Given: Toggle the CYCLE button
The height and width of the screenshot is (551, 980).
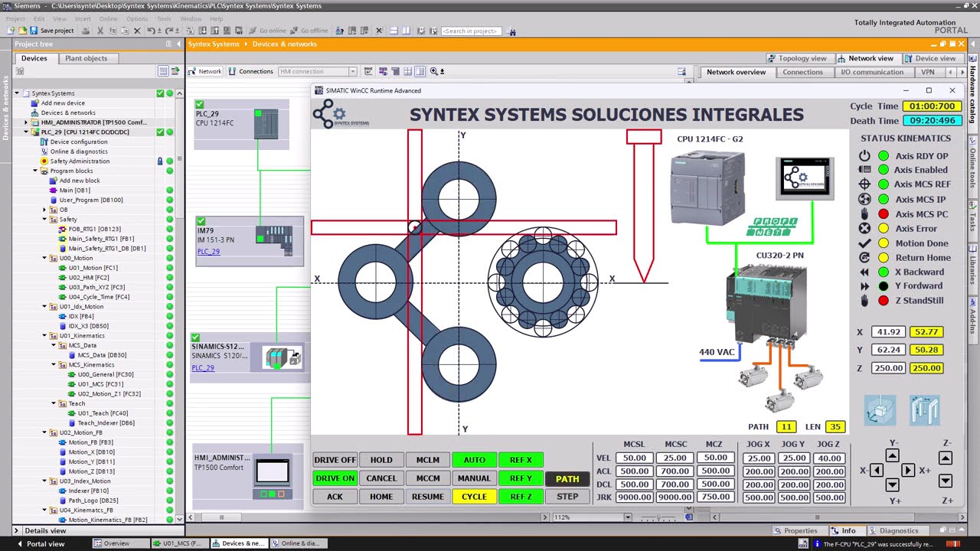Looking at the screenshot, I should click(474, 497).
